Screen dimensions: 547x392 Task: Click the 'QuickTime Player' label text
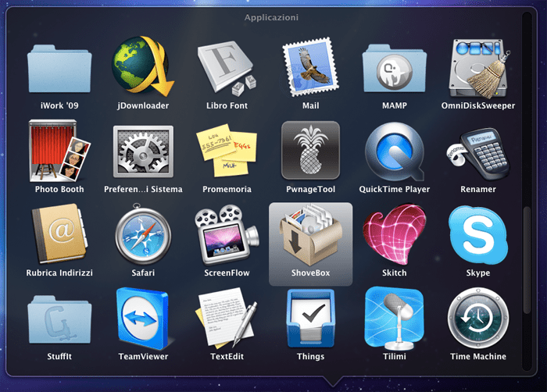coord(394,190)
